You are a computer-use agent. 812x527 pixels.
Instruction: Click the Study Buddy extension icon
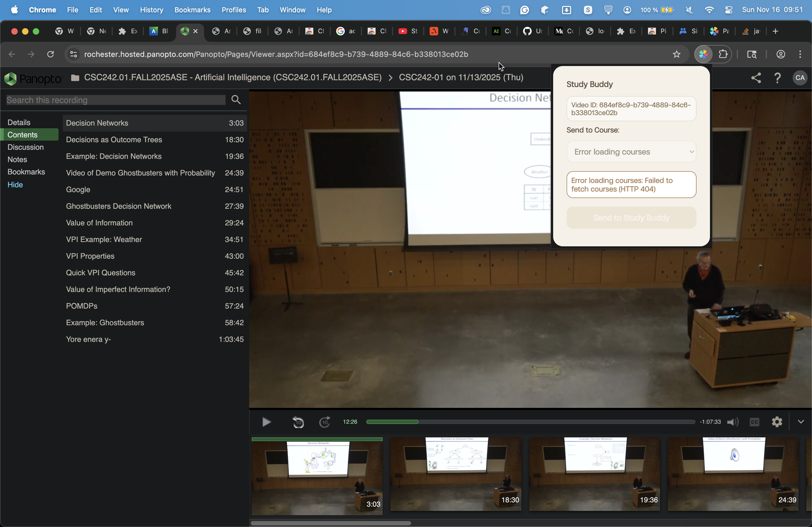[x=703, y=54]
